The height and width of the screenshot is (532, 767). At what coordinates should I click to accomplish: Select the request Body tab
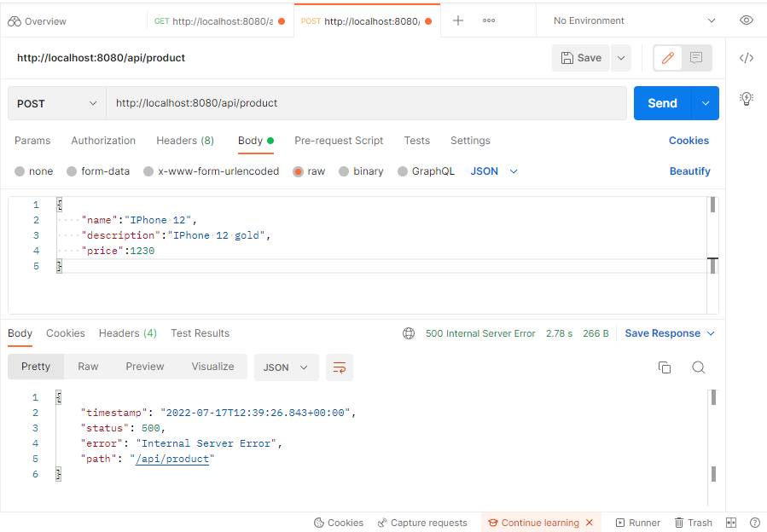pyautogui.click(x=255, y=141)
